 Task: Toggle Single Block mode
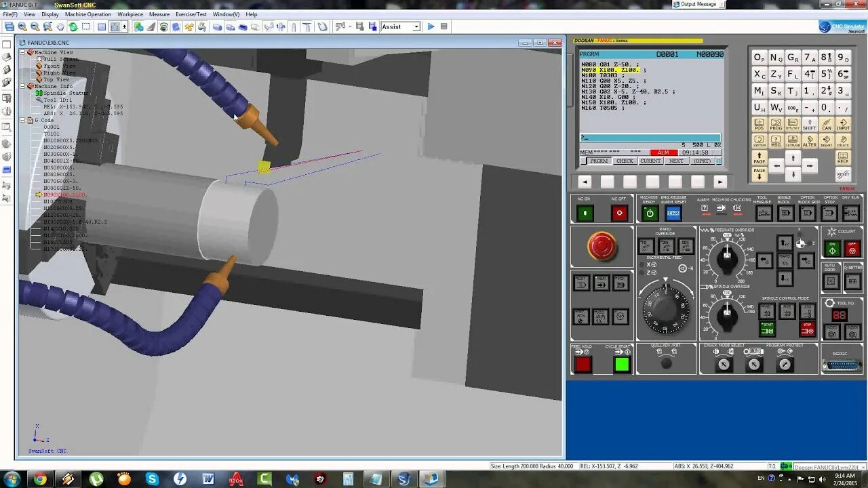[x=785, y=213]
